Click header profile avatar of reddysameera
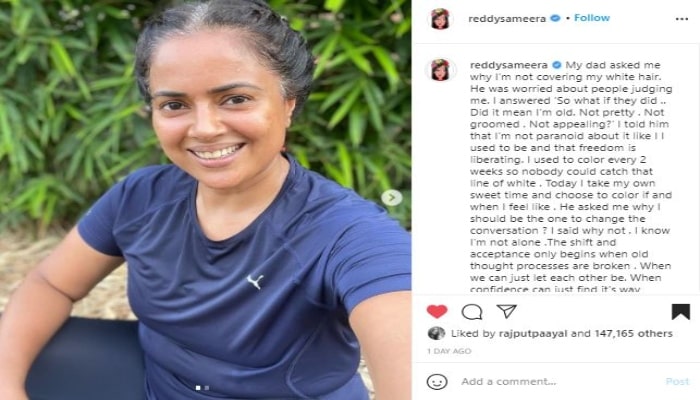Screen dimensions: 700x400 click(441, 19)
